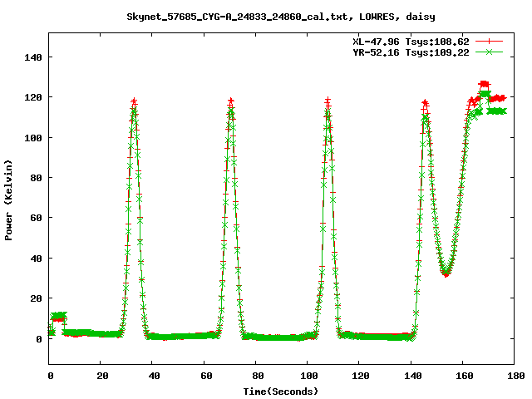Click the peak of the first pulse near 33 seconds

pyautogui.click(x=134, y=101)
